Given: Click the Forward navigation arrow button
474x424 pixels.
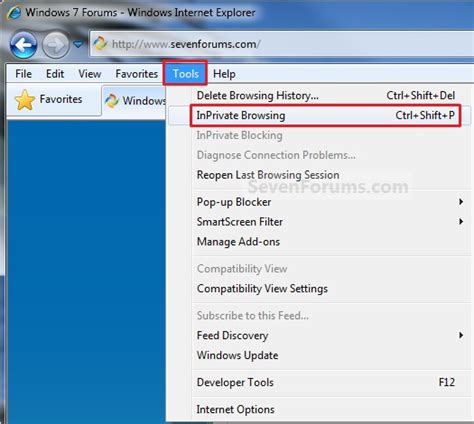Looking at the screenshot, I should point(55,45).
